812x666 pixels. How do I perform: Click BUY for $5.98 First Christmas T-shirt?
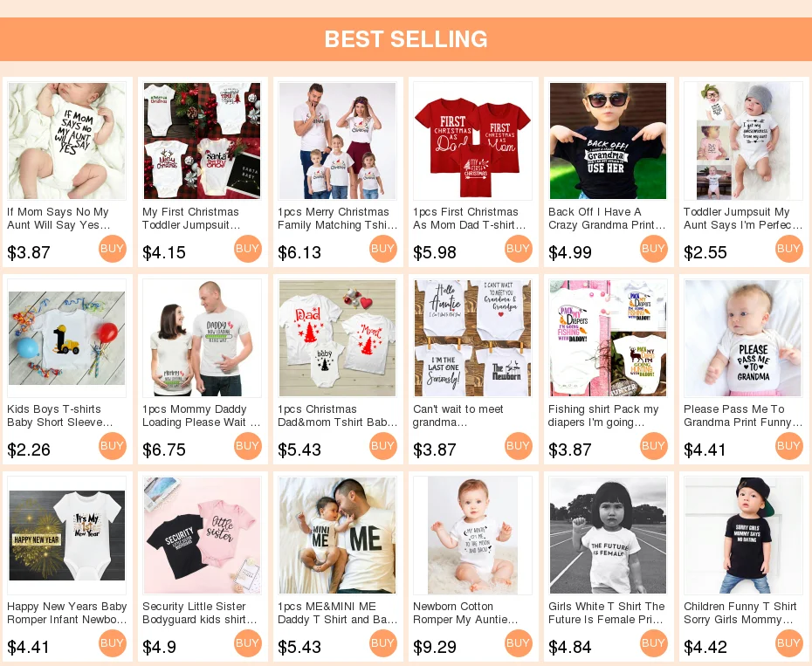point(519,249)
